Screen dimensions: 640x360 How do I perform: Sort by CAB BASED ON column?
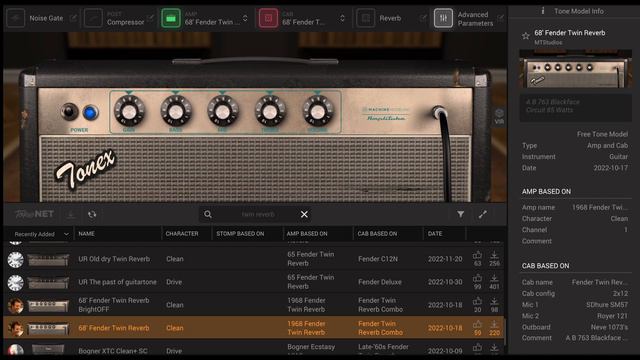pos(377,234)
